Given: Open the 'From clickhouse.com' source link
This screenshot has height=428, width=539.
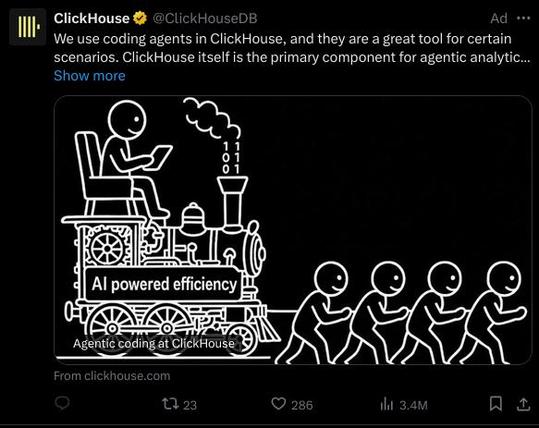Looking at the screenshot, I should tap(112, 376).
